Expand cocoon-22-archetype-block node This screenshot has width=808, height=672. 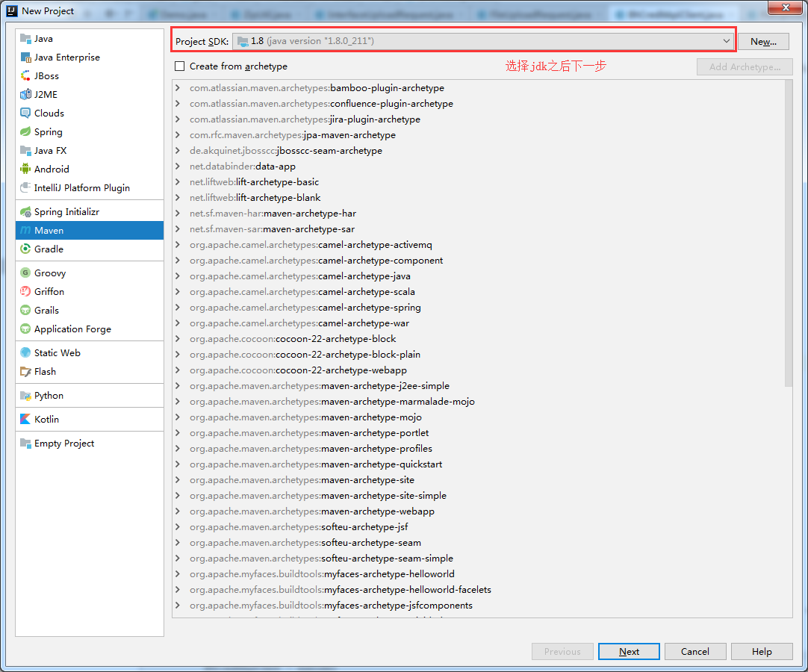point(178,338)
